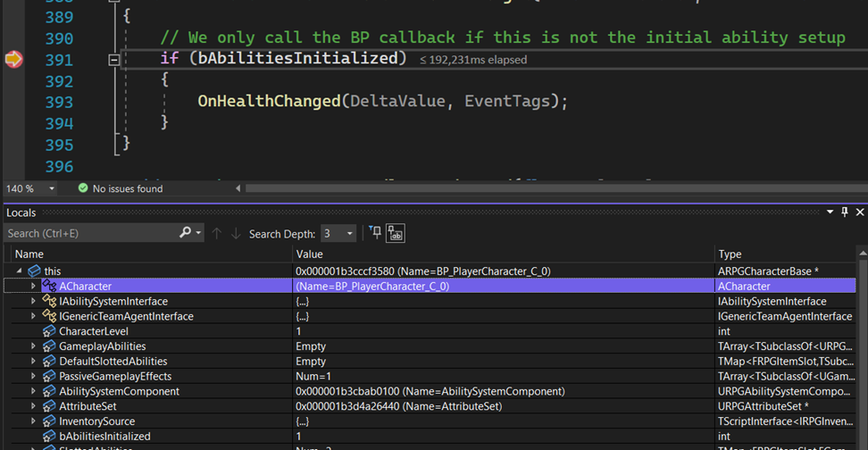This screenshot has height=450, width=868.
Task: Select the bAbilitiesInitialized row name
Action: pyautogui.click(x=104, y=437)
